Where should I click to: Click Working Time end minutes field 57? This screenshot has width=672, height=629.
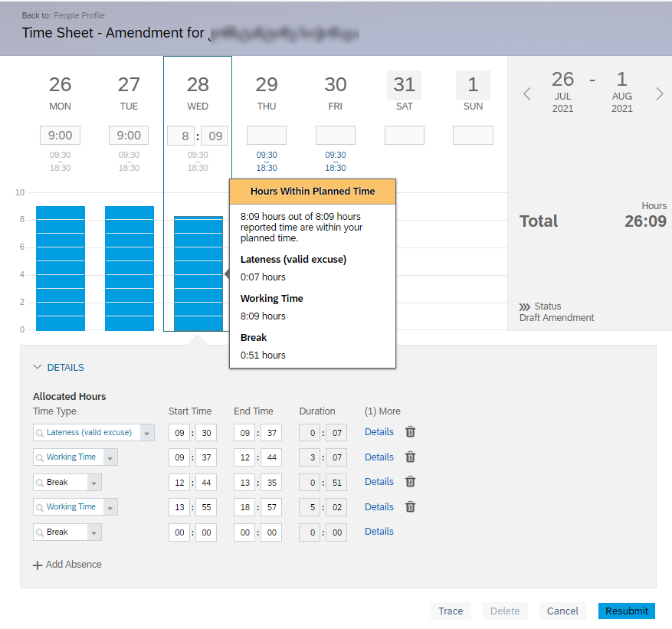tap(271, 507)
